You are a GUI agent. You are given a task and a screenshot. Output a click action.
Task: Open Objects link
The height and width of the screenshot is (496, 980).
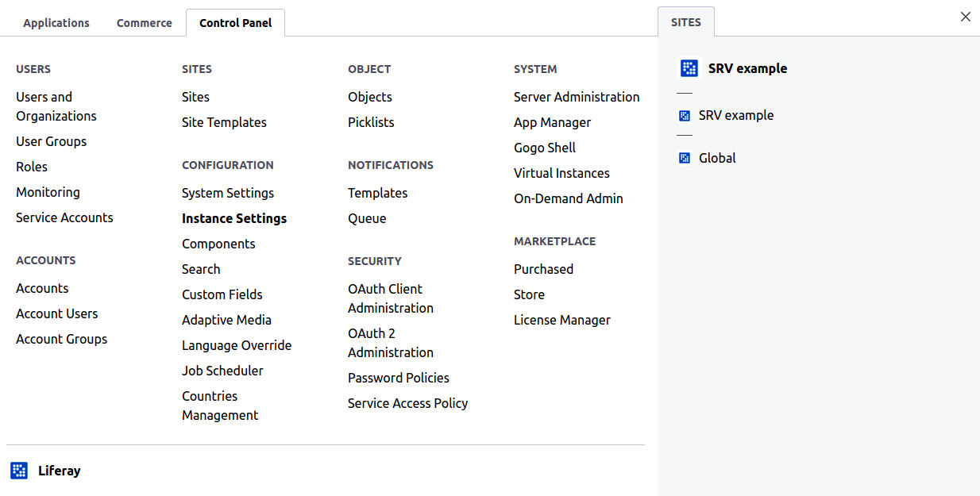[x=370, y=97]
